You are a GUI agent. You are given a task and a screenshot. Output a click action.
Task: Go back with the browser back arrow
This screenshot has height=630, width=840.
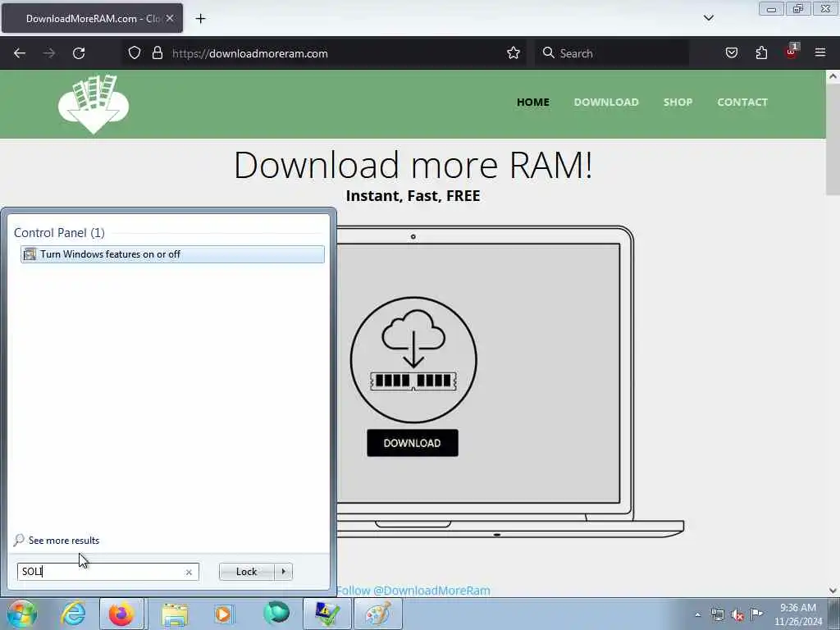pos(20,53)
